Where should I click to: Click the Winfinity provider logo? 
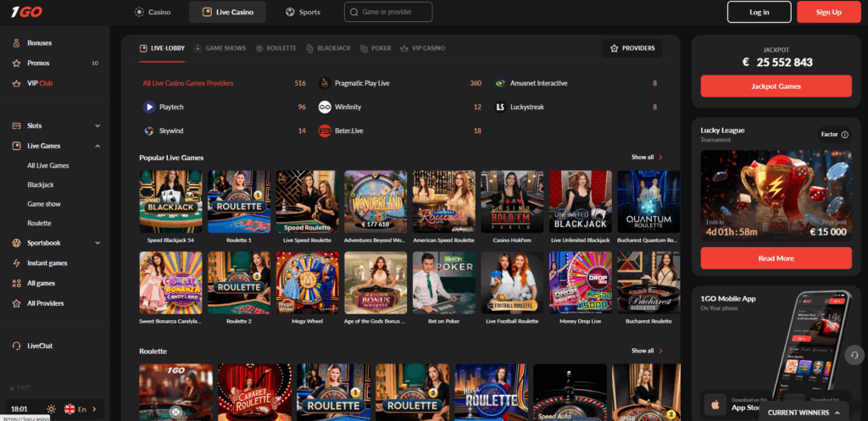coord(325,107)
